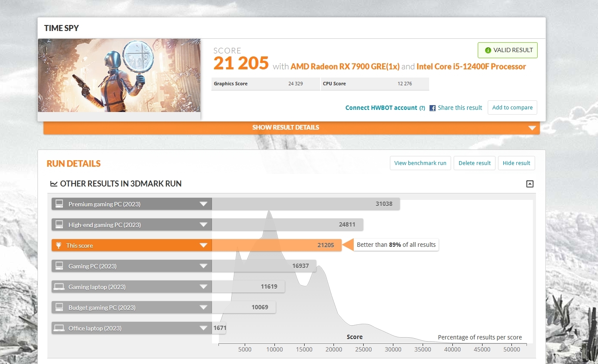Click the 50000 tick label on the score axis
The height and width of the screenshot is (364, 598).
point(512,349)
